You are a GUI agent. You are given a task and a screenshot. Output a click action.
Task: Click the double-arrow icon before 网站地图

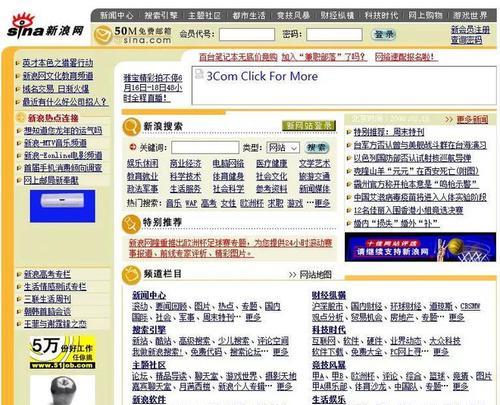tap(292, 275)
